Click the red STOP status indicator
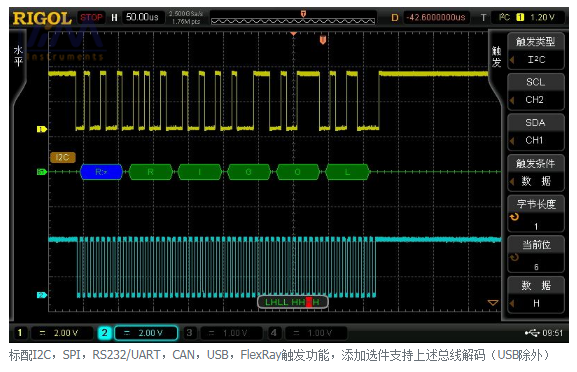 (91, 17)
